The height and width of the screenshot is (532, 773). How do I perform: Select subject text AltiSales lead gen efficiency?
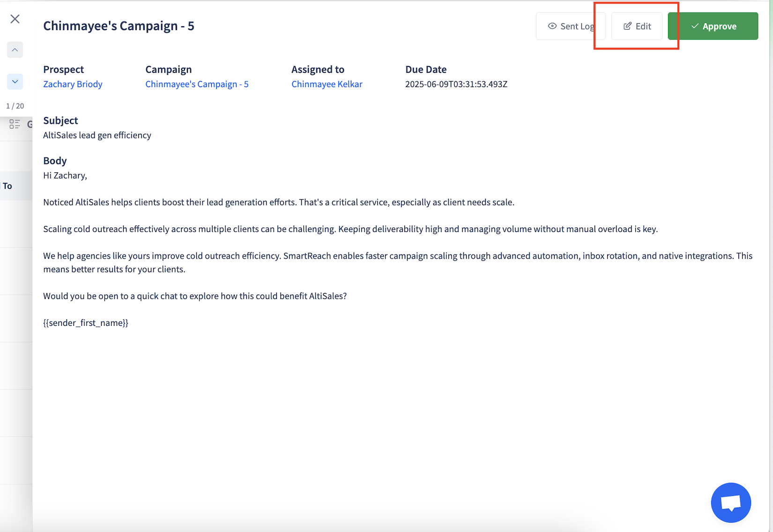[x=97, y=135]
